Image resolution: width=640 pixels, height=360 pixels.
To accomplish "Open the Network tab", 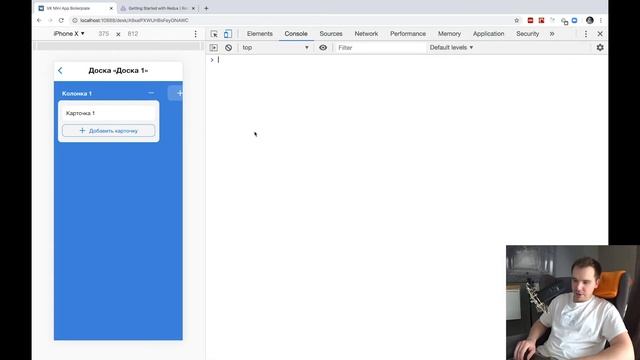I will coord(366,34).
